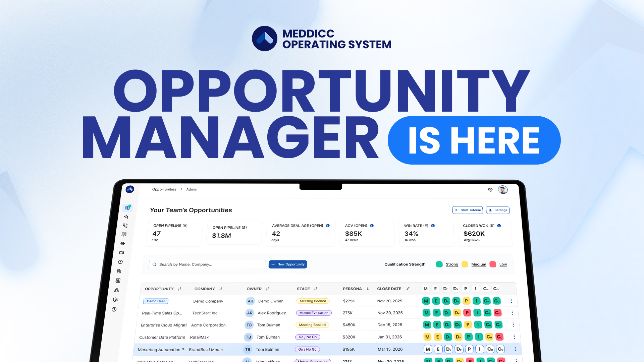The height and width of the screenshot is (362, 644).
Task: Click the sparkle AI icon in sidebar
Action: point(126,217)
